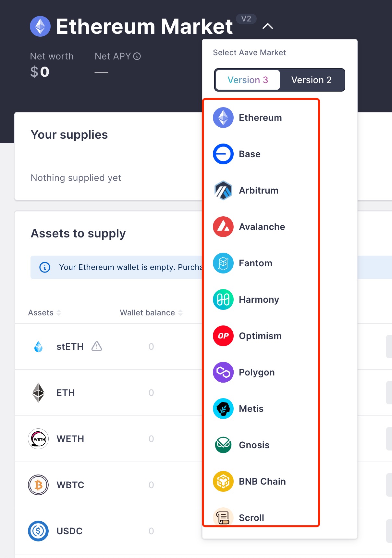The height and width of the screenshot is (558, 392).
Task: Click the wallet empty info icon
Action: (45, 267)
